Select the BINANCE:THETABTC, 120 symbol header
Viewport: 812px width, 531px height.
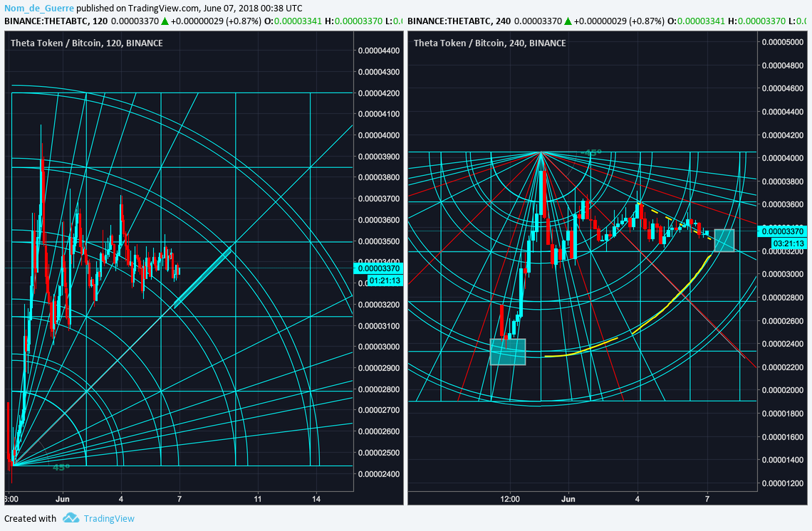click(56, 21)
